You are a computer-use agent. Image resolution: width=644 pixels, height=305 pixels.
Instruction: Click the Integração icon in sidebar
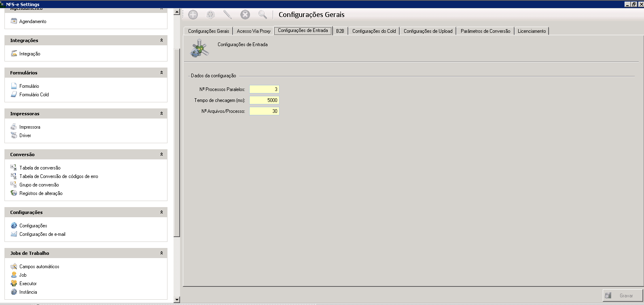point(14,53)
